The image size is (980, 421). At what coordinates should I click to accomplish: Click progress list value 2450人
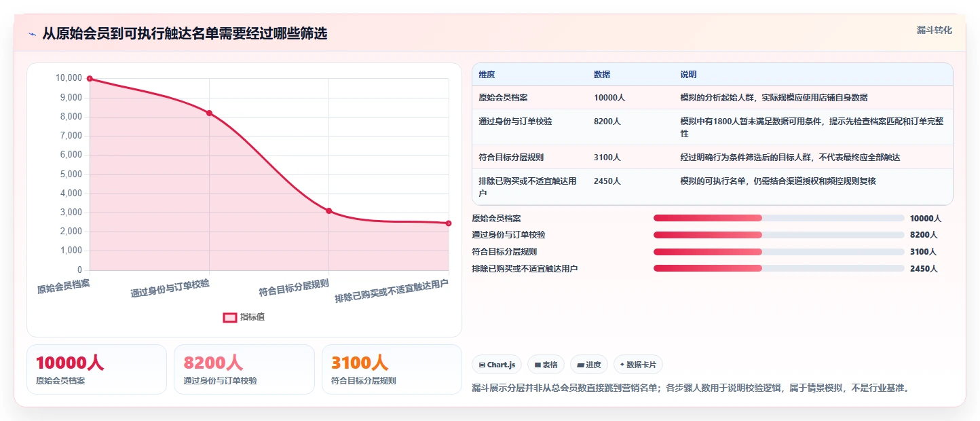(924, 269)
